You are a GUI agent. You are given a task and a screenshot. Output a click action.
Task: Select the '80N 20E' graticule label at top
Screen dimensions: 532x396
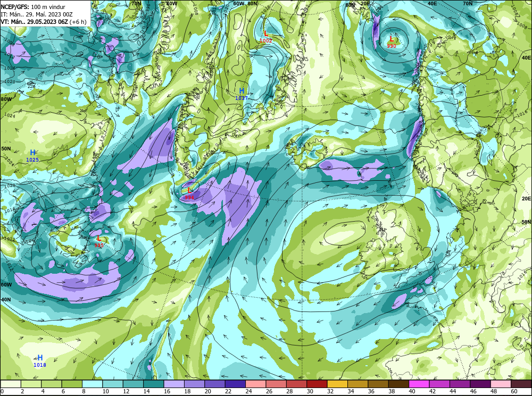pos(358,4)
